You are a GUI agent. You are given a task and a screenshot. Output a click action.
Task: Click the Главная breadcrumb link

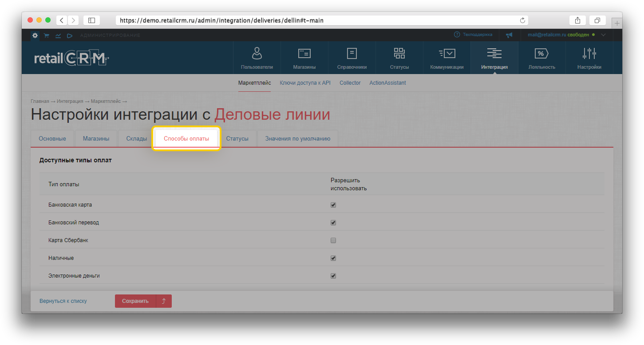coord(40,102)
